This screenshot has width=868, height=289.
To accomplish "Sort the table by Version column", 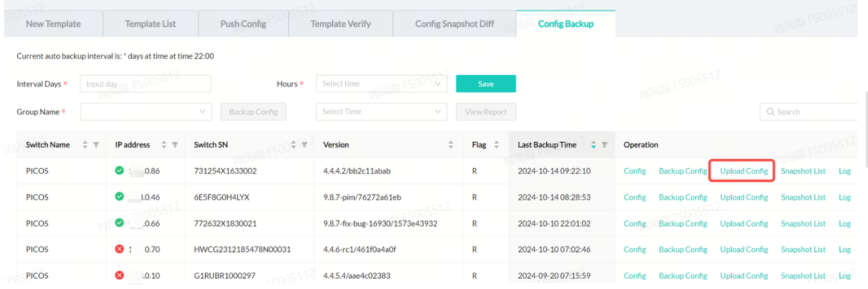I will [x=450, y=144].
